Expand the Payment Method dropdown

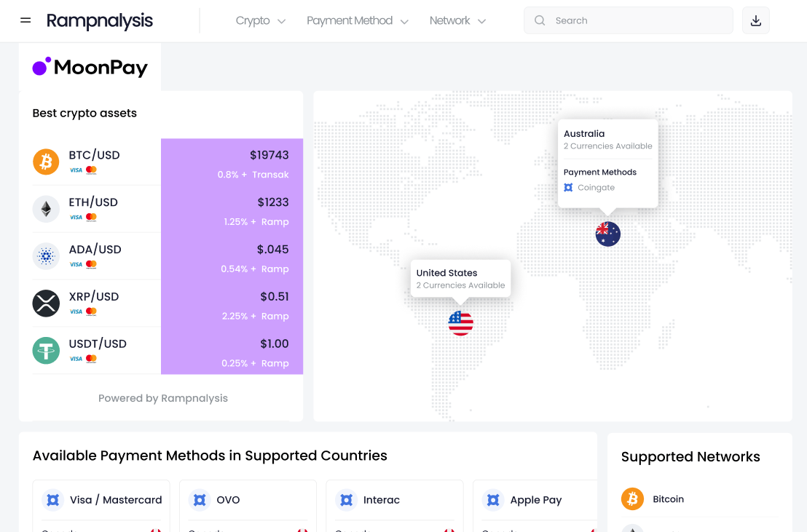pos(358,20)
